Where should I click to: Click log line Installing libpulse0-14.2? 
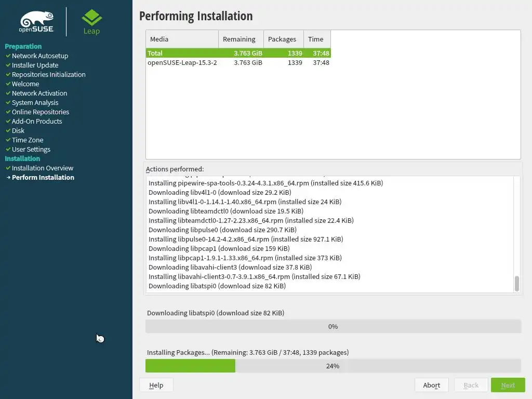pyautogui.click(x=246, y=239)
